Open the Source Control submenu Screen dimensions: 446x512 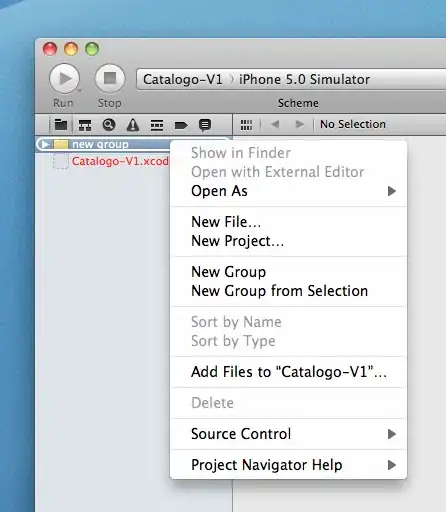coord(288,434)
